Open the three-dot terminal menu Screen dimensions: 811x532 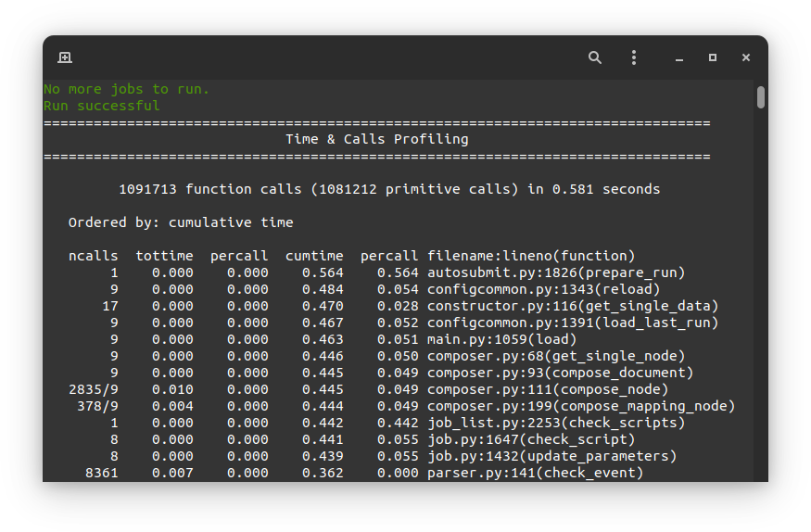pos(634,57)
